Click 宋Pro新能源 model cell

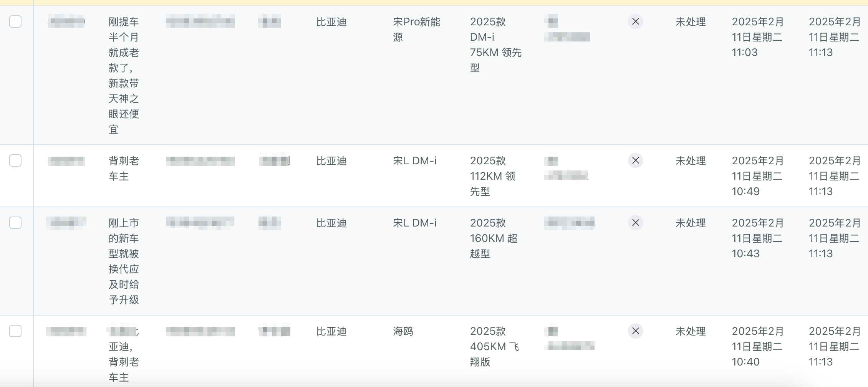click(x=417, y=30)
